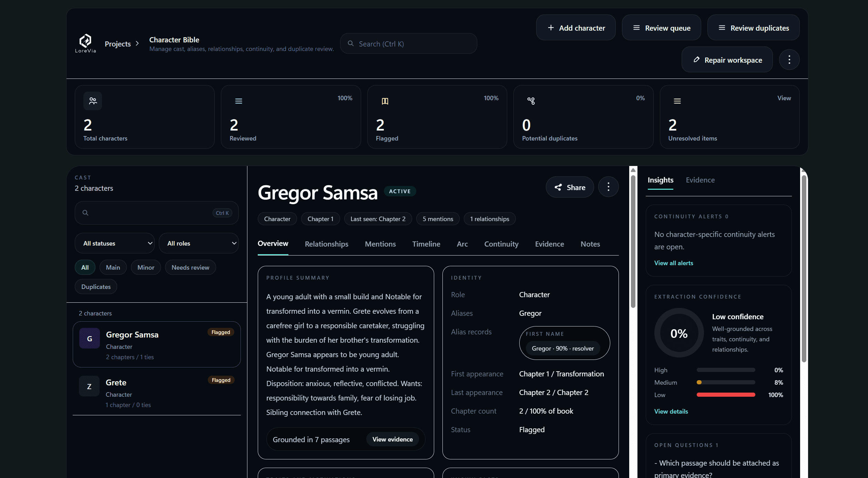The height and width of the screenshot is (478, 868).
Task: Switch to the Arc tab
Action: coord(462,244)
